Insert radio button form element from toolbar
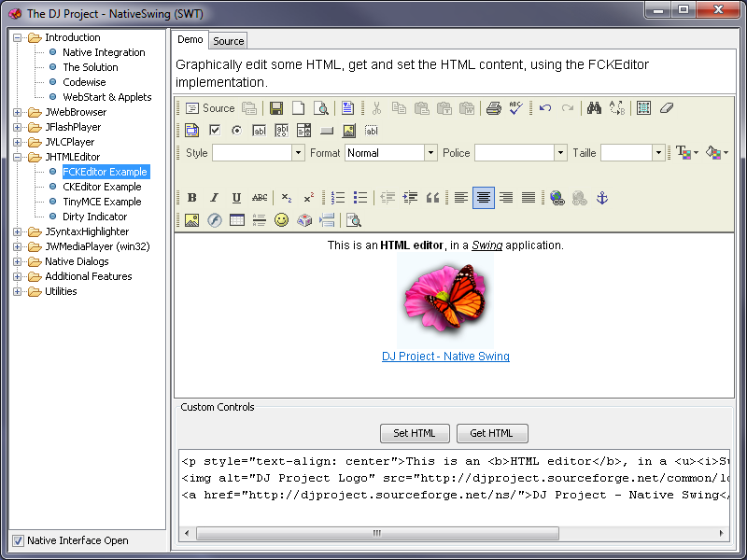 point(237,131)
